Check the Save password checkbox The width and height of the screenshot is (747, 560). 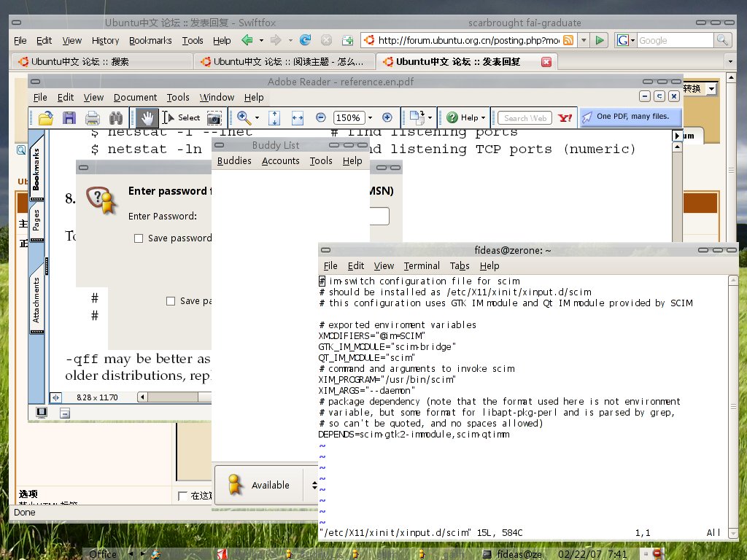tap(139, 238)
